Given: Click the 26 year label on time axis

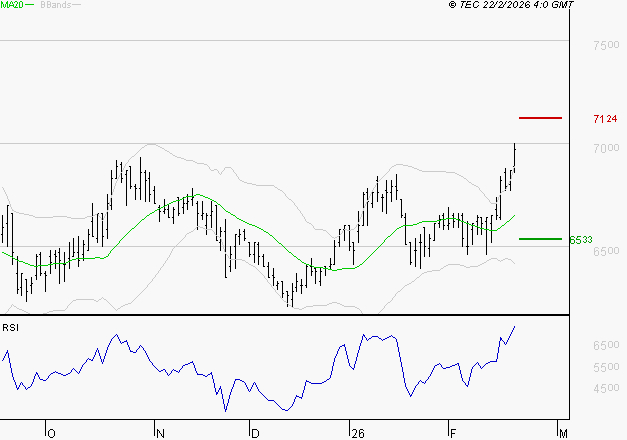Looking at the screenshot, I should [358, 434].
